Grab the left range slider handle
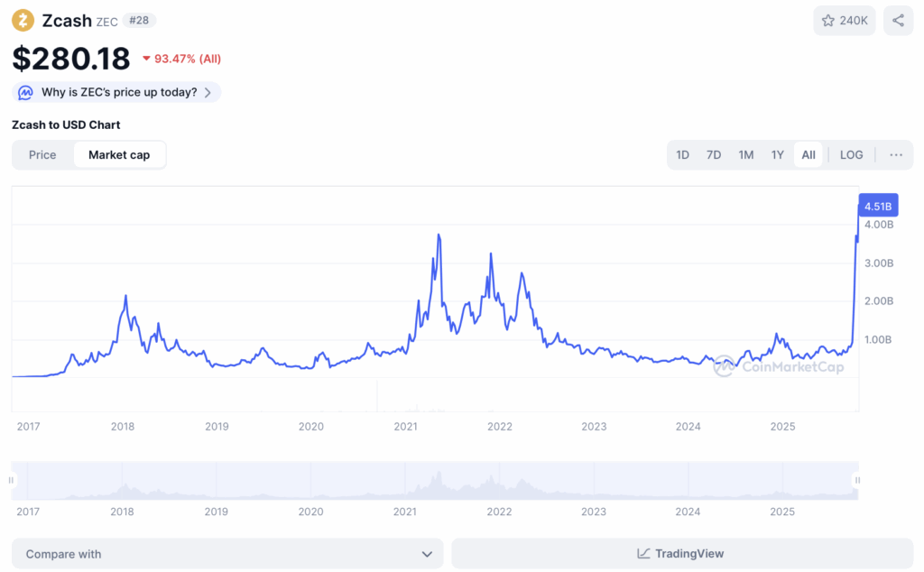Image resolution: width=924 pixels, height=572 pixels. click(x=11, y=480)
